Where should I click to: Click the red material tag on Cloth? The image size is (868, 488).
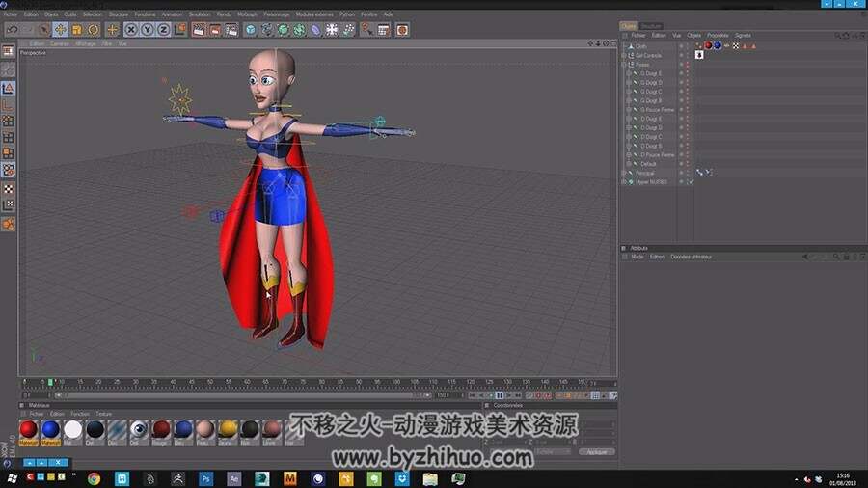(x=708, y=46)
